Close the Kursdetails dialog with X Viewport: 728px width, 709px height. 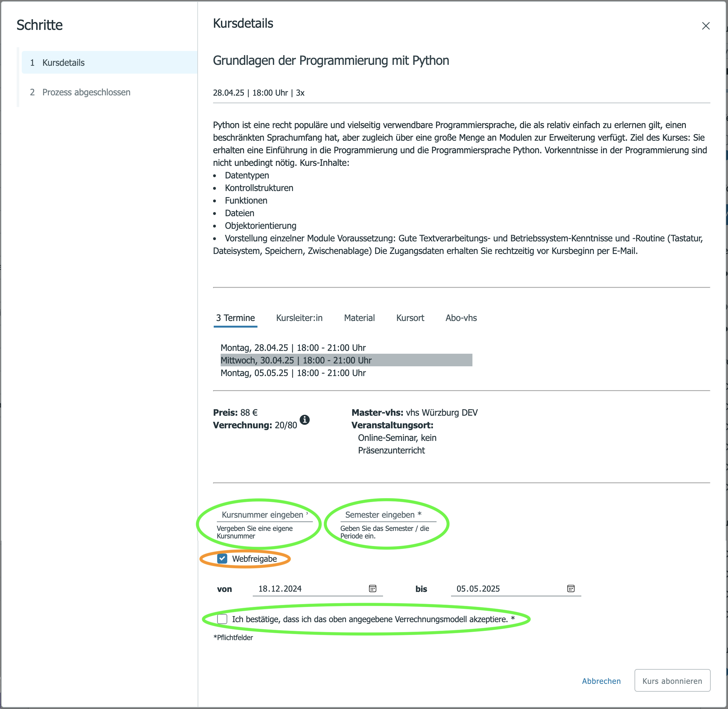(x=705, y=26)
